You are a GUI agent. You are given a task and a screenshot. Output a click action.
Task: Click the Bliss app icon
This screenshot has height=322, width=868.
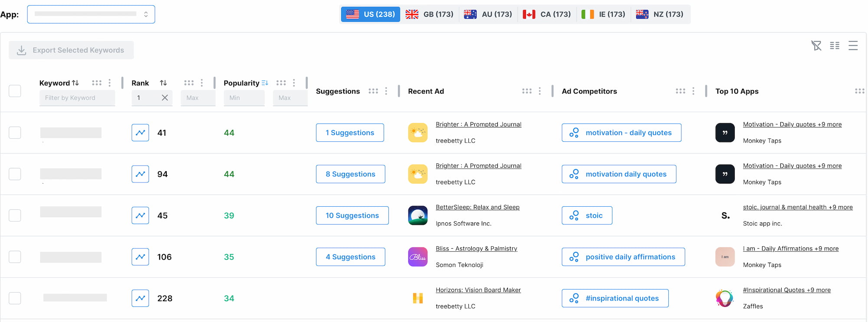click(418, 257)
